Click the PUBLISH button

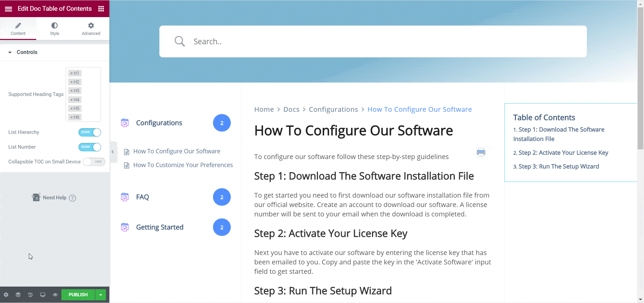[x=77, y=295]
